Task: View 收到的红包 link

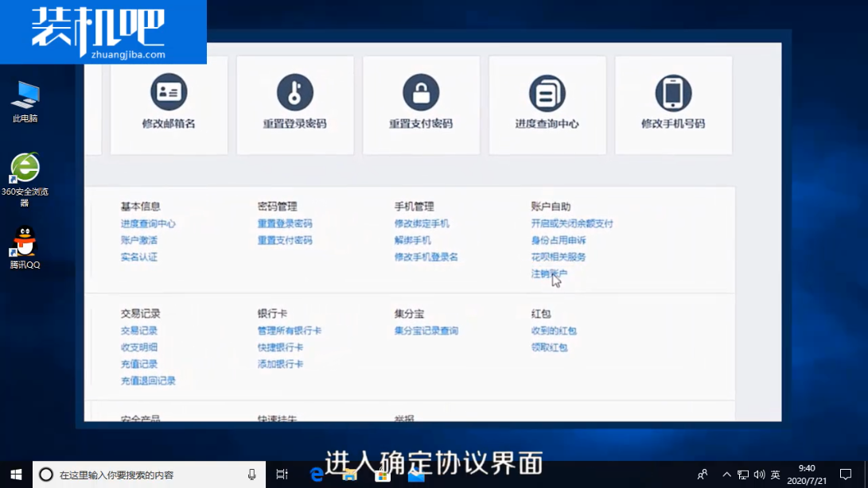Action: (554, 331)
